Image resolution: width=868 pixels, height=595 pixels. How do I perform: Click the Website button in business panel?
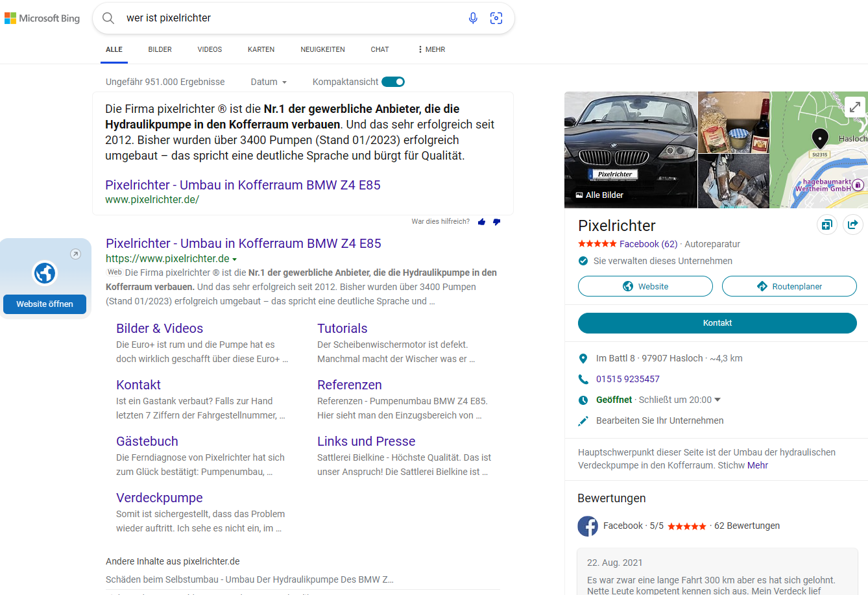(x=645, y=286)
